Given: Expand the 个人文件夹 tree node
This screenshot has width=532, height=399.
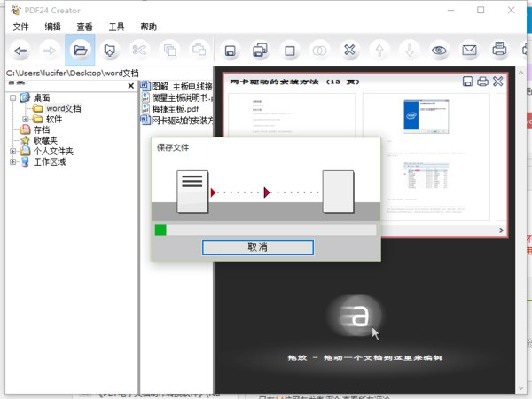Looking at the screenshot, I should click(13, 151).
